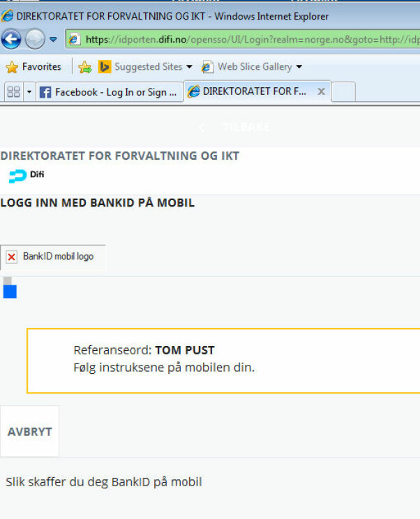
Task: Click the AVBRYT cancel button
Action: (30, 432)
